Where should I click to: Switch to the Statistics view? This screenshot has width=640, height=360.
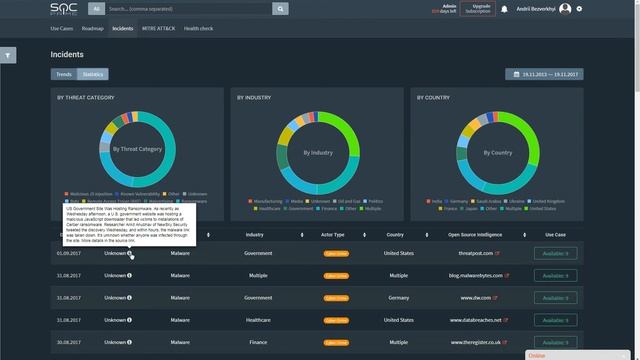click(x=93, y=74)
